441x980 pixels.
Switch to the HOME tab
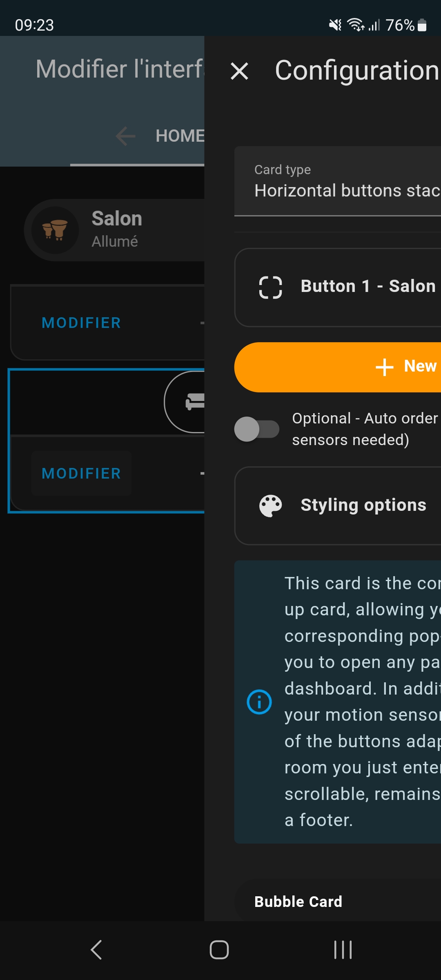coord(180,136)
